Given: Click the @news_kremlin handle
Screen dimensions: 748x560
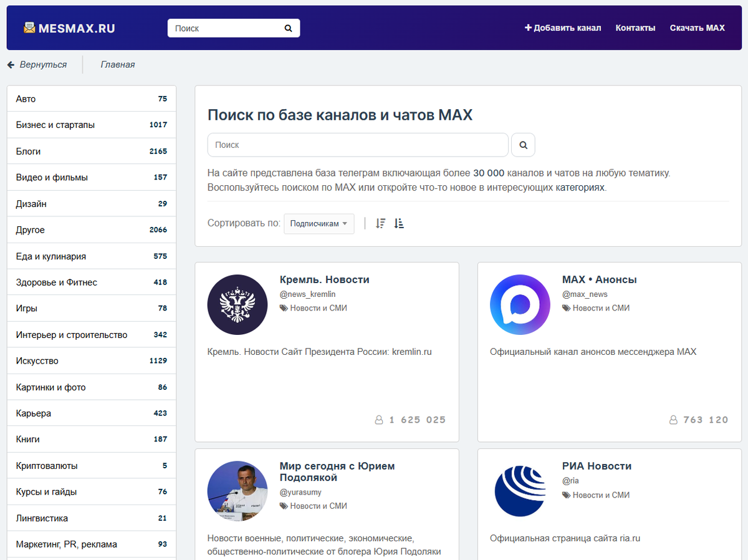Looking at the screenshot, I should (308, 294).
